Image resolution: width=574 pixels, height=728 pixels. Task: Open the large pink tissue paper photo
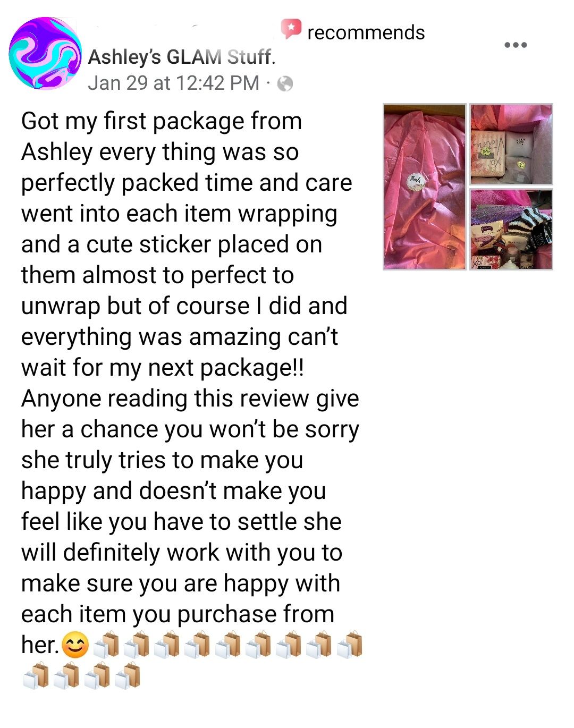pyautogui.click(x=425, y=187)
